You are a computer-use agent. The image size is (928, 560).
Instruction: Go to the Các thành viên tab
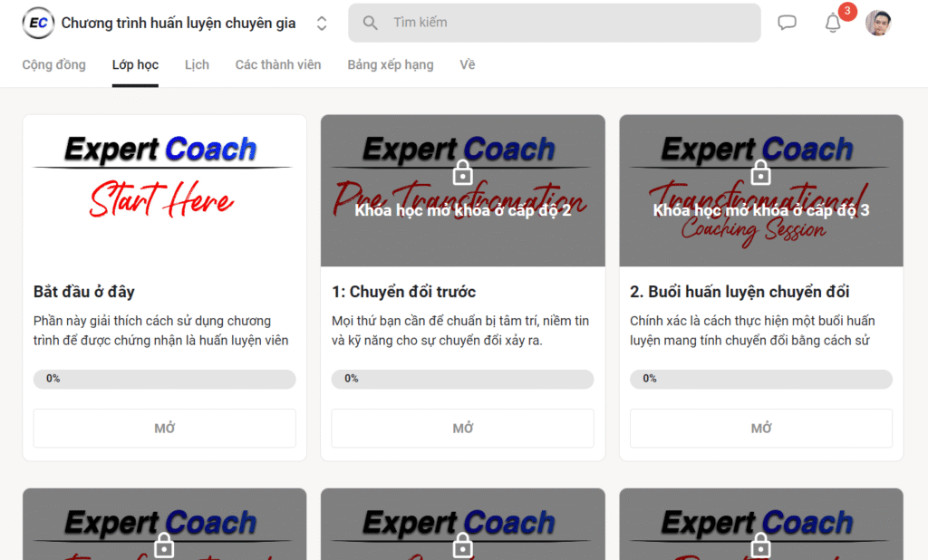click(x=278, y=64)
